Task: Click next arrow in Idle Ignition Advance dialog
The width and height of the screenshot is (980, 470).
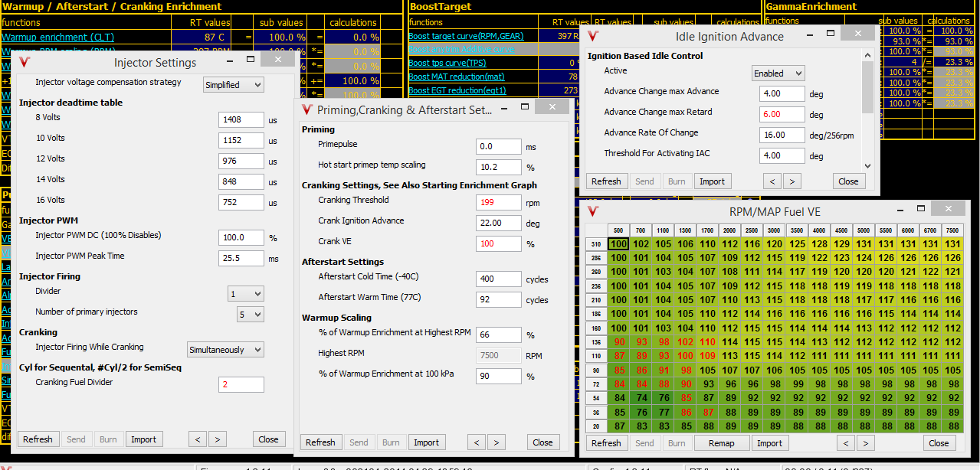Action: (x=792, y=181)
